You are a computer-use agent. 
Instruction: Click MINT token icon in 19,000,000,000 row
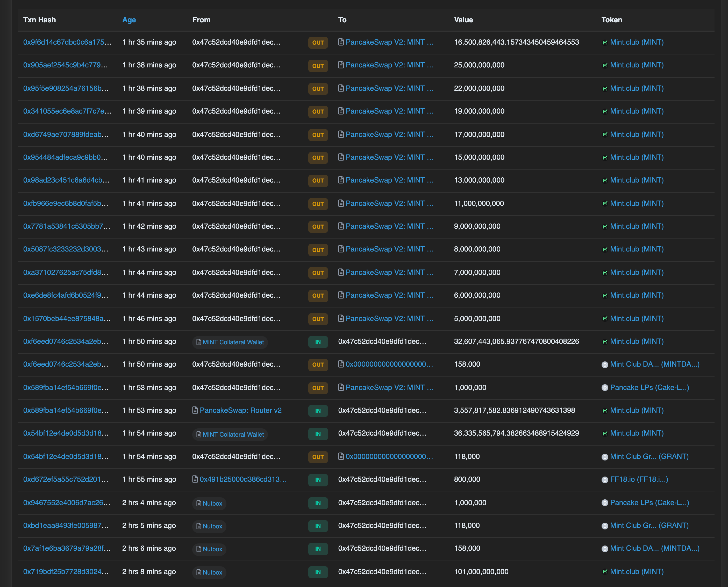click(605, 111)
